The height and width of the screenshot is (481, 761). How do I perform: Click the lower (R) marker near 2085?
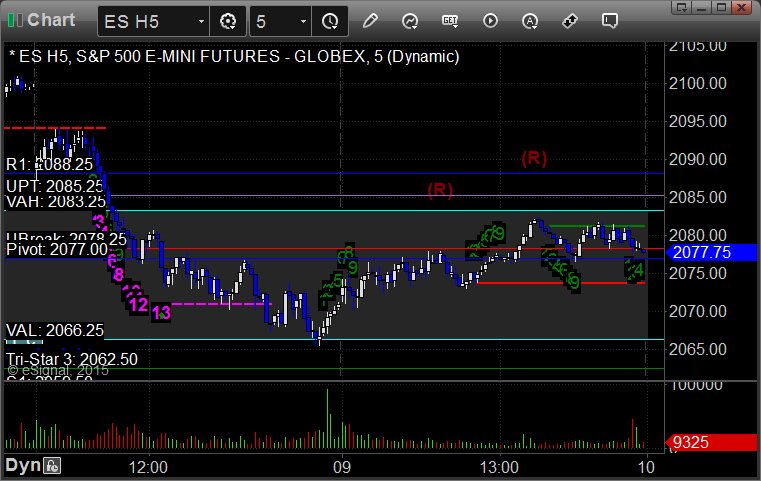(x=440, y=190)
